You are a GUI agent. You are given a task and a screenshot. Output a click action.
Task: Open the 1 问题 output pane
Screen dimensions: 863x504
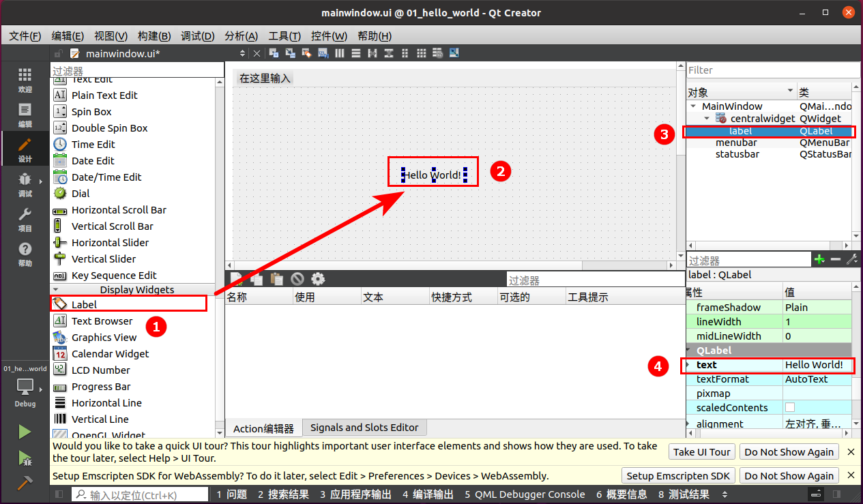pyautogui.click(x=232, y=494)
